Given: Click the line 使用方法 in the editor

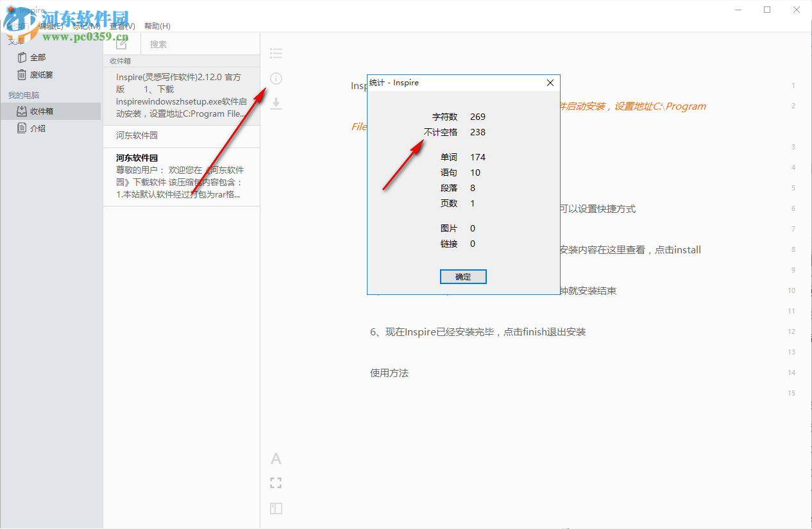Looking at the screenshot, I should pos(389,373).
